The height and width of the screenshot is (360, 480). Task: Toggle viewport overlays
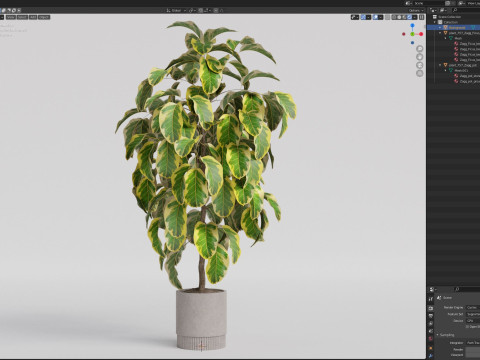pos(375,17)
